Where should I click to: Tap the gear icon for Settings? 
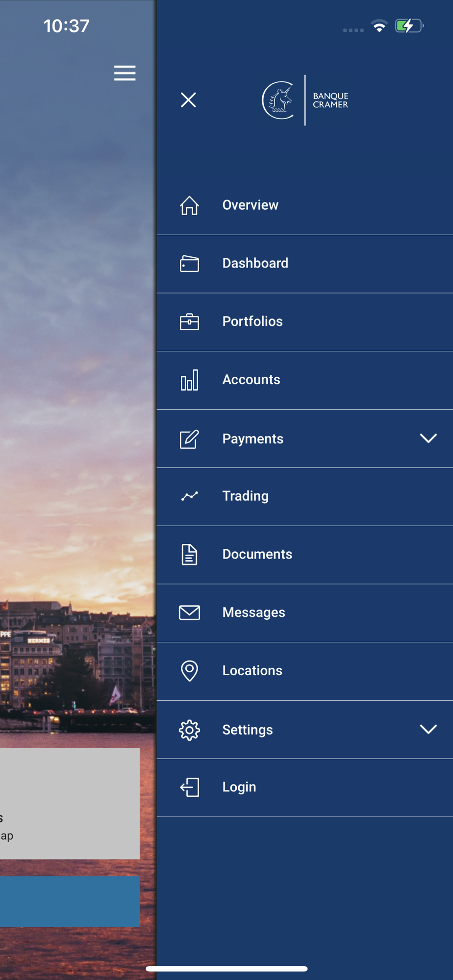pyautogui.click(x=189, y=730)
